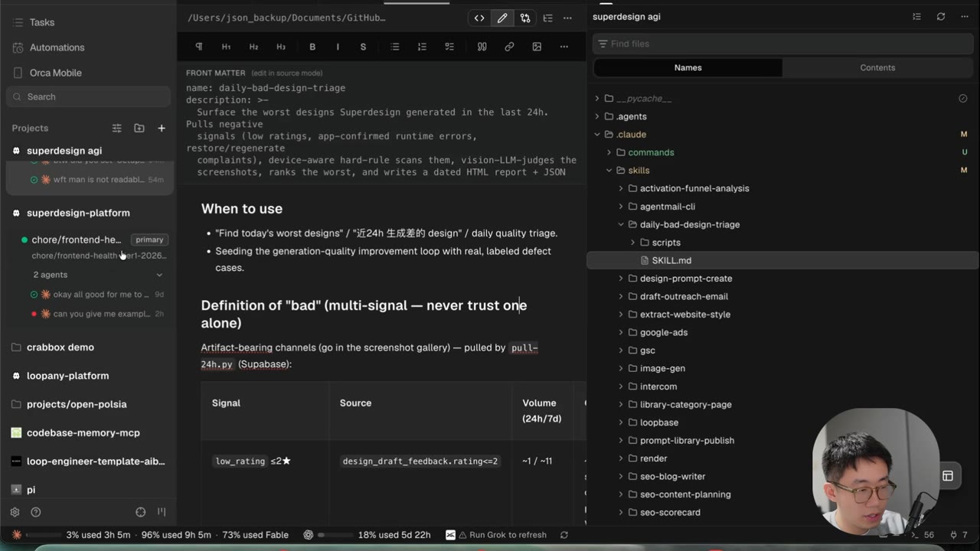This screenshot has height=551, width=980.
Task: Insert a bulleted list
Action: point(395,47)
